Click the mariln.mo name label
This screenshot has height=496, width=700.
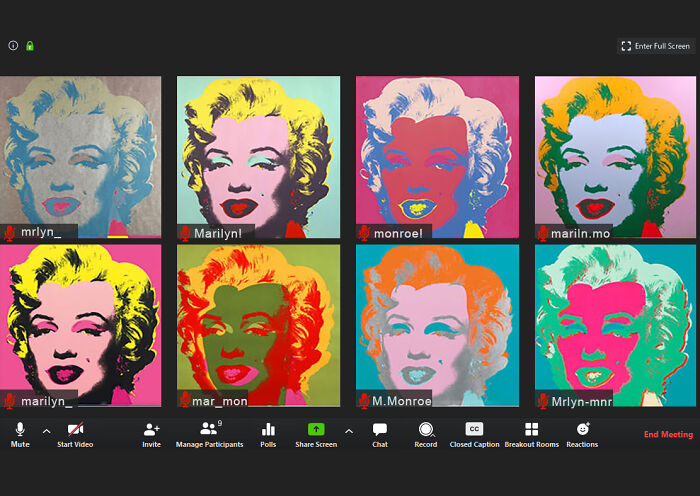click(x=581, y=233)
